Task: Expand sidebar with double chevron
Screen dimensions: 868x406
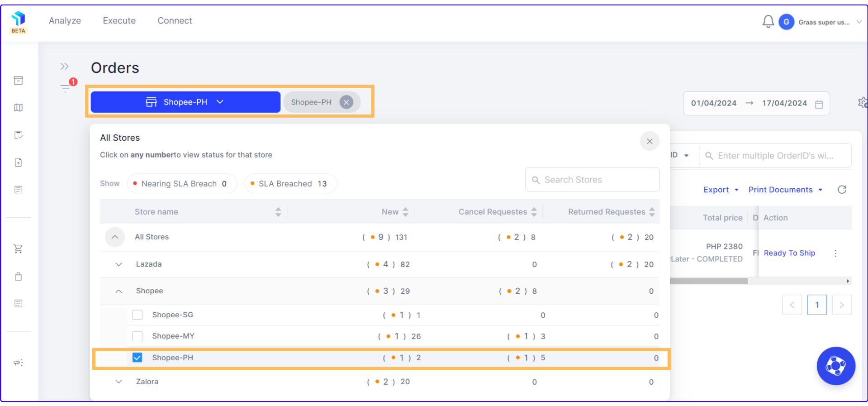Action: (x=64, y=67)
